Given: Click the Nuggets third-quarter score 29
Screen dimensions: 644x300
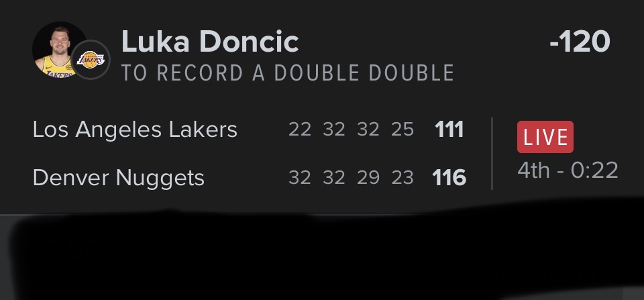Looking at the screenshot, I should (x=368, y=178).
